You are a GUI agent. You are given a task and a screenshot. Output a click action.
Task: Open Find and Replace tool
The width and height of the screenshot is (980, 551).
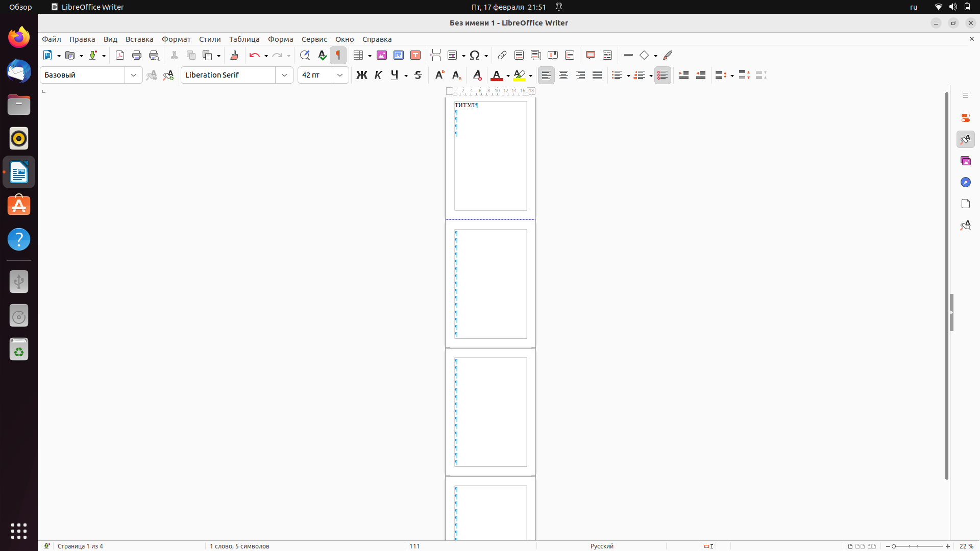[305, 55]
